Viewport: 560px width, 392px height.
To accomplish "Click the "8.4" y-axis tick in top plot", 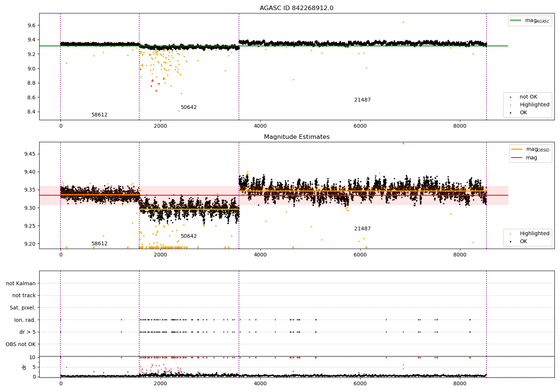I will point(31,112).
